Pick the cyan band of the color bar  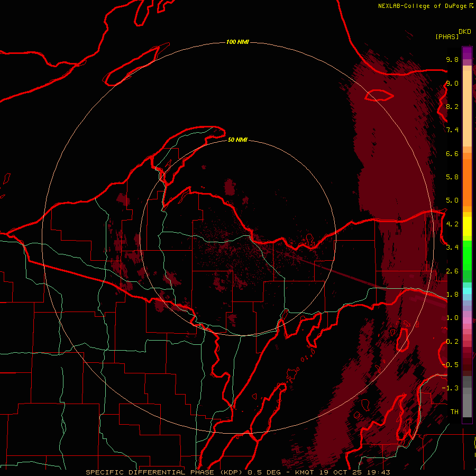click(x=467, y=290)
